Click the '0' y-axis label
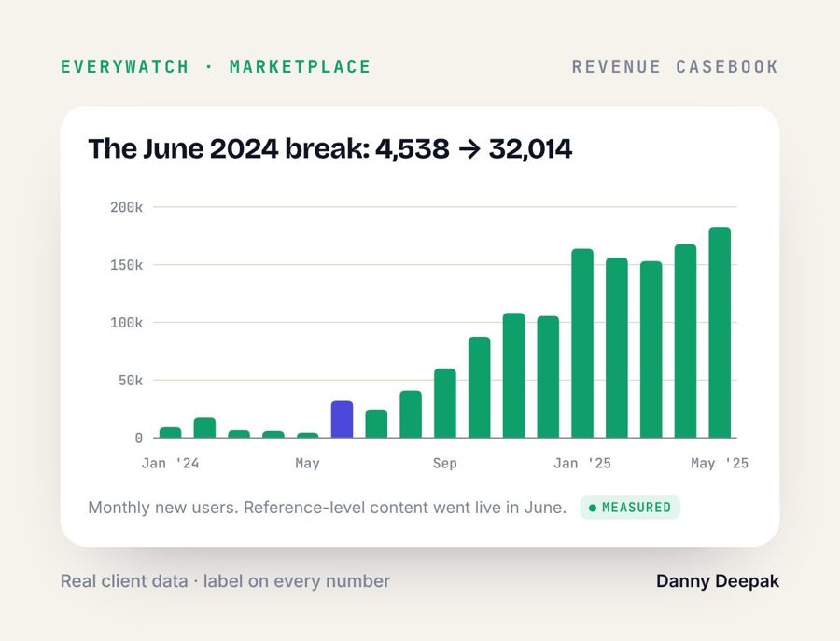The height and width of the screenshot is (641, 840). 139,439
